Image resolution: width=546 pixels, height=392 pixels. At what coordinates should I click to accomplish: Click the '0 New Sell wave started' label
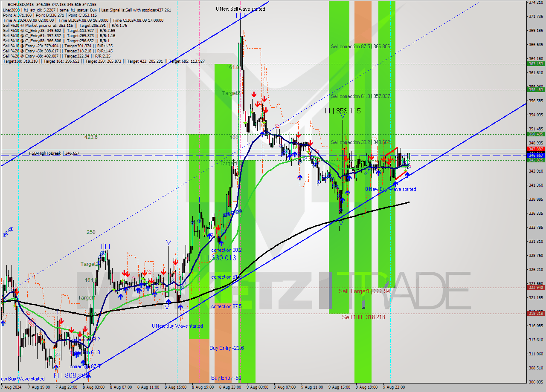click(240, 9)
